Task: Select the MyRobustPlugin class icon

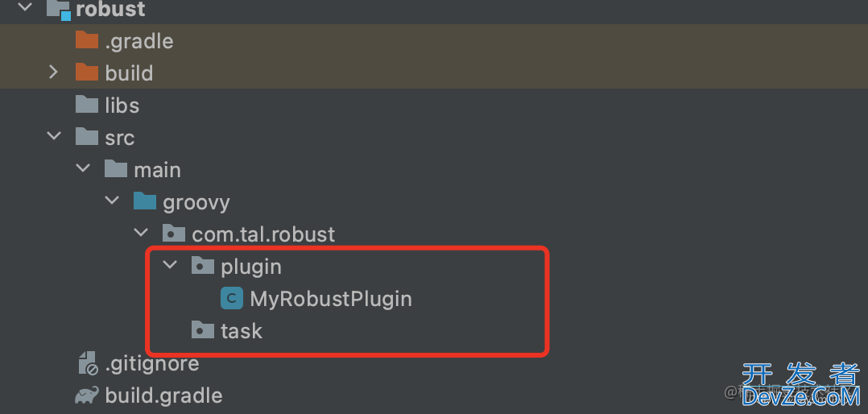Action: pyautogui.click(x=231, y=298)
